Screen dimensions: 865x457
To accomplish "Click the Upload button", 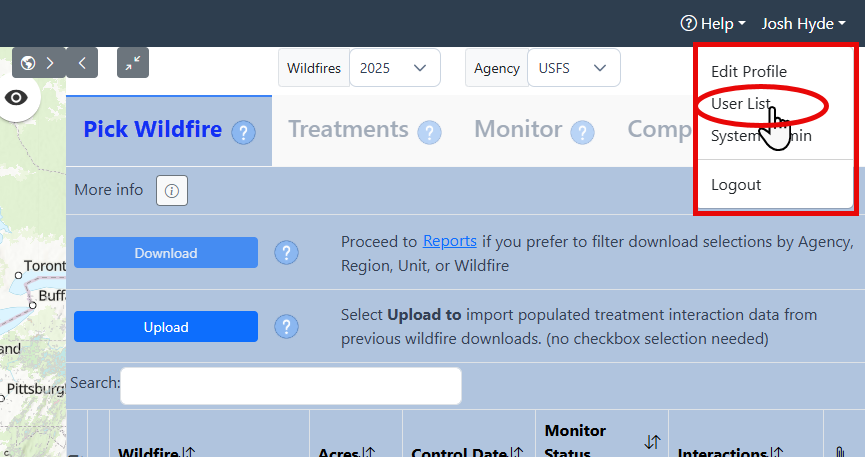I will tap(166, 327).
